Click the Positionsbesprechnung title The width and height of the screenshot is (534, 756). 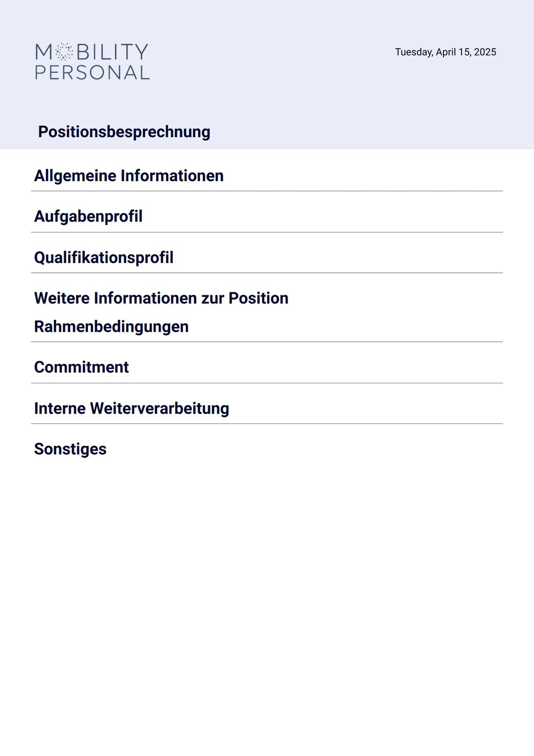[x=124, y=132]
